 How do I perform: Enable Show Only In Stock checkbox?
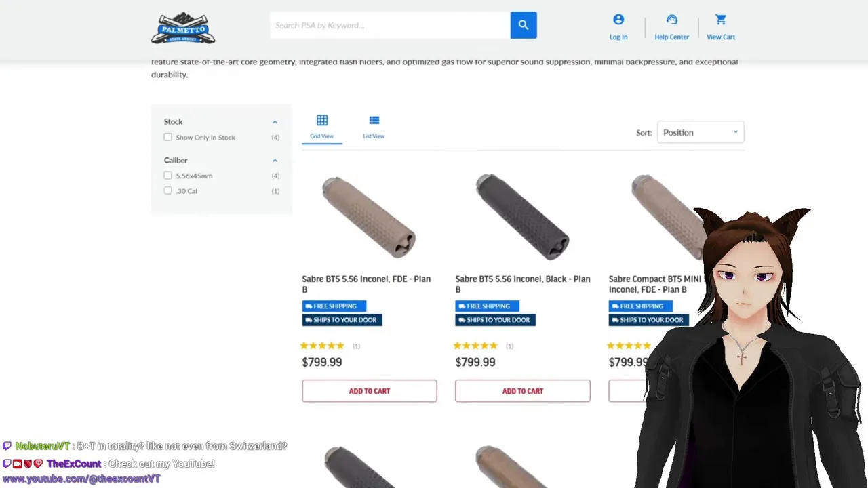pyautogui.click(x=167, y=137)
